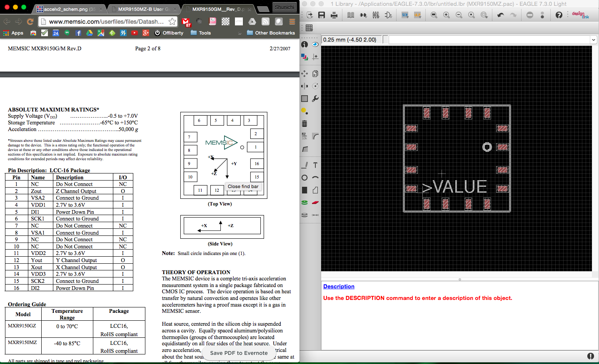This screenshot has width=599, height=364.
Task: Show hidden bookmarks chevron
Action: [x=240, y=33]
